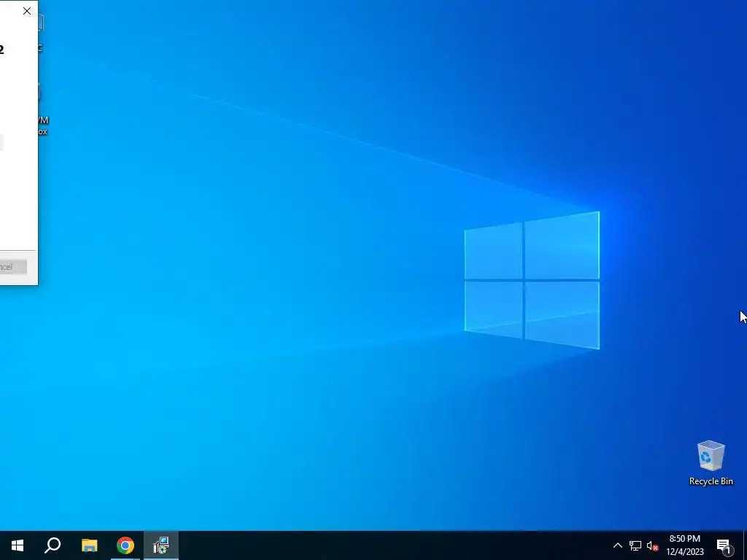
Task: Open the Action Center notifications icon
Action: click(x=724, y=545)
